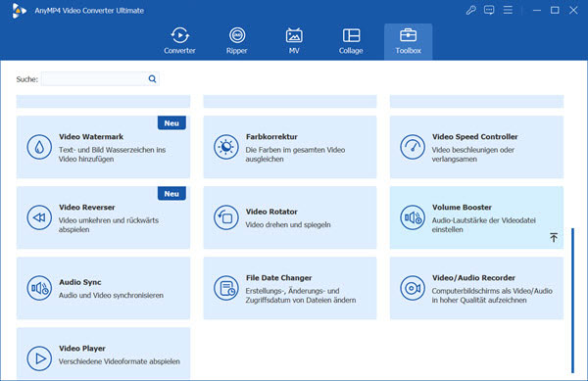Screen dimensions: 588x381
Task: Open the Video Speed Controller gauge icon
Action: pos(413,147)
